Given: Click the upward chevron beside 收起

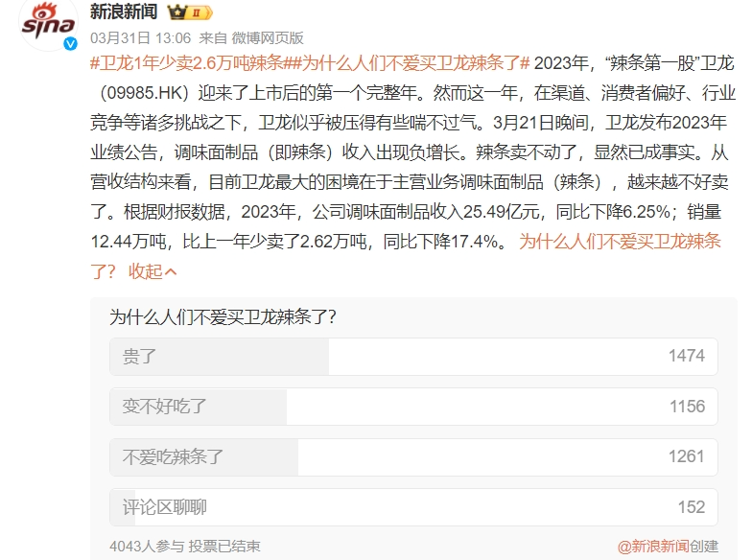Looking at the screenshot, I should point(171,272).
